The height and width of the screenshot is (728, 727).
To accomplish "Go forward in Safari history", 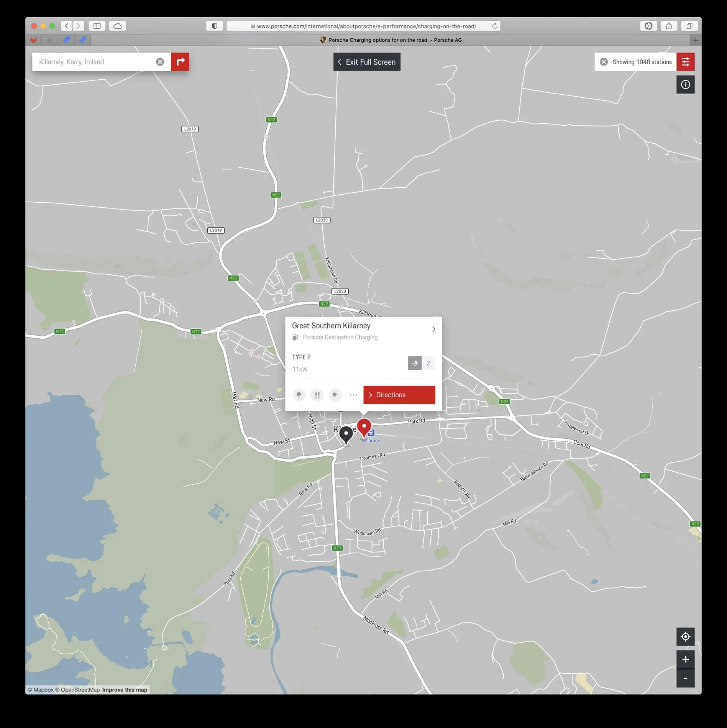I will tap(78, 26).
